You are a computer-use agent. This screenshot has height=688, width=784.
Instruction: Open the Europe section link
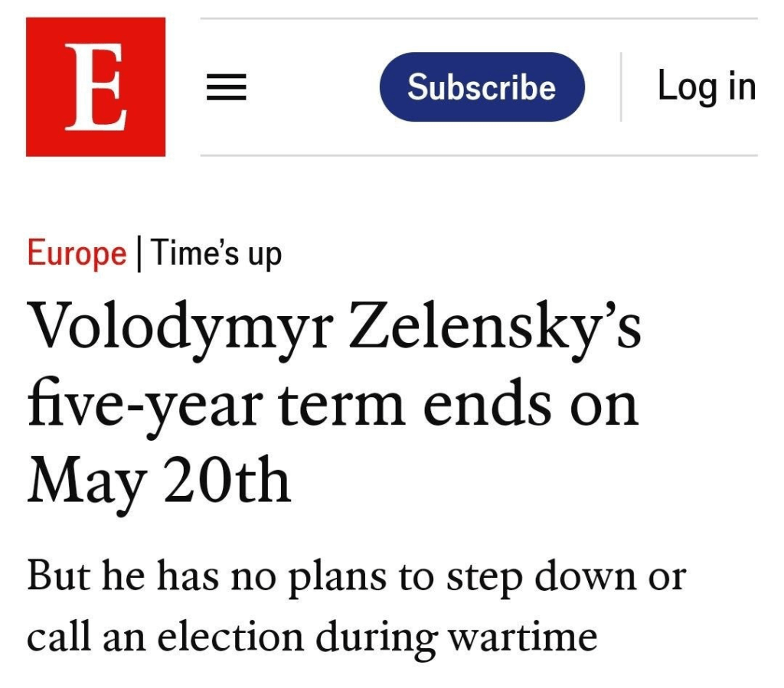coord(77,253)
